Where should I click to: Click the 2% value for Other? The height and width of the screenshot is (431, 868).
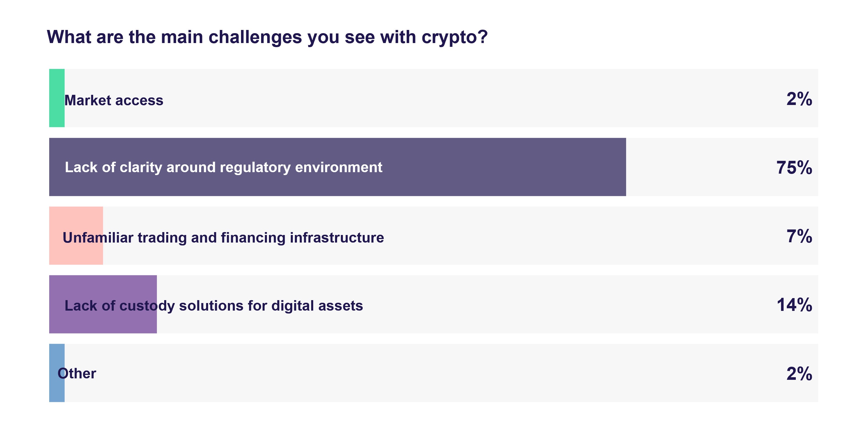pos(799,374)
